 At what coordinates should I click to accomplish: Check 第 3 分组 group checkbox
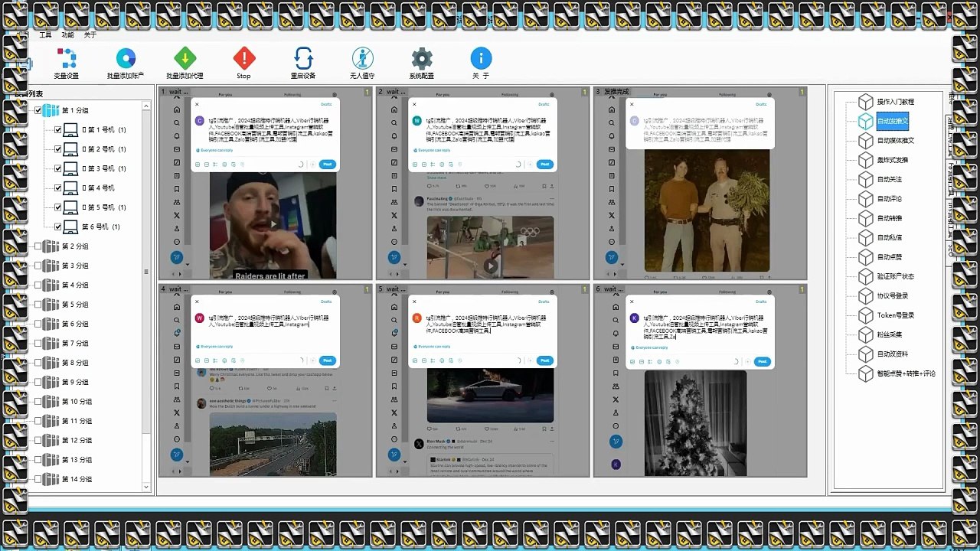[x=38, y=266]
